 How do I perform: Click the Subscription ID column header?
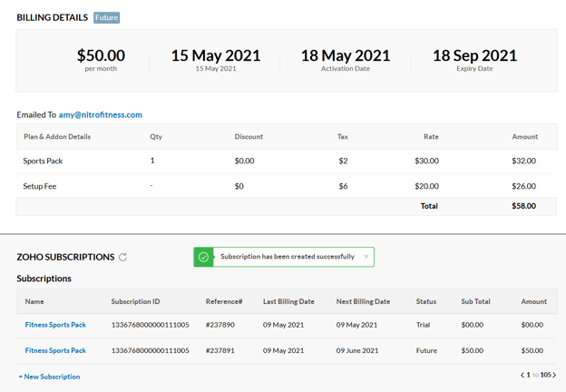tap(135, 301)
